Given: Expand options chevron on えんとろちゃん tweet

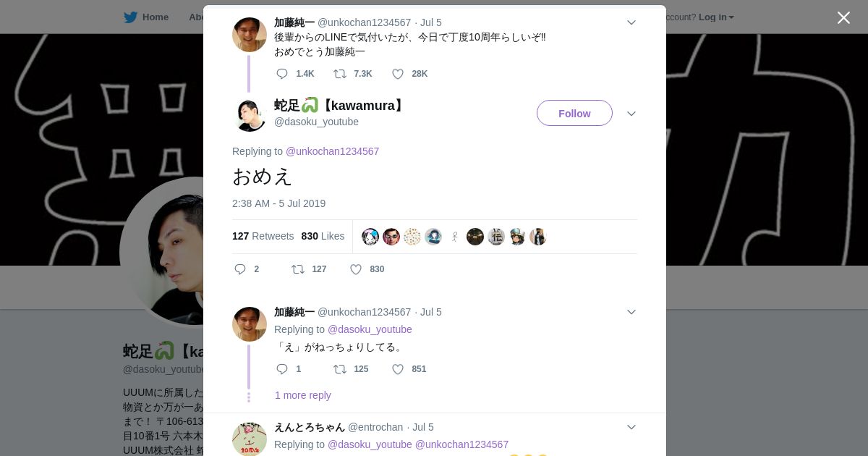Looking at the screenshot, I should (x=631, y=427).
